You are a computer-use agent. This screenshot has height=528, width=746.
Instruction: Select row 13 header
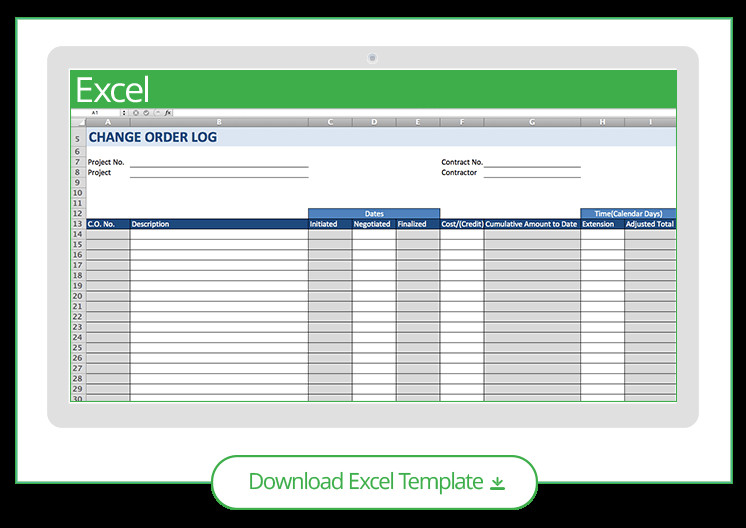78,224
